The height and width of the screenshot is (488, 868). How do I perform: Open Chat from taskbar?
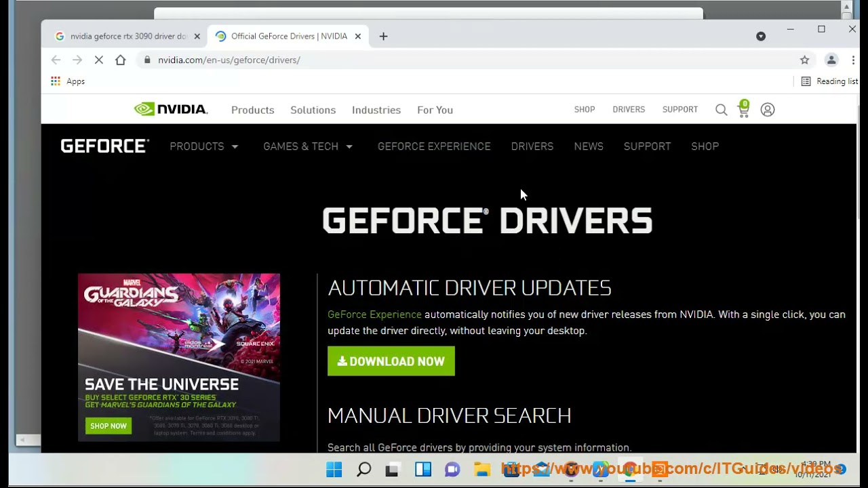point(452,470)
